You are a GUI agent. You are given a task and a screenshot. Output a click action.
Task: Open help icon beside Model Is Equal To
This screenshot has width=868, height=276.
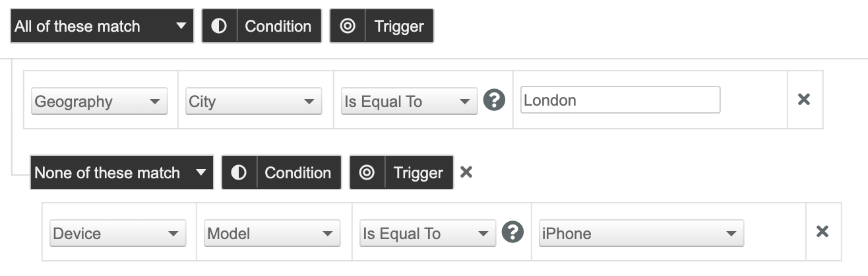coord(512,232)
